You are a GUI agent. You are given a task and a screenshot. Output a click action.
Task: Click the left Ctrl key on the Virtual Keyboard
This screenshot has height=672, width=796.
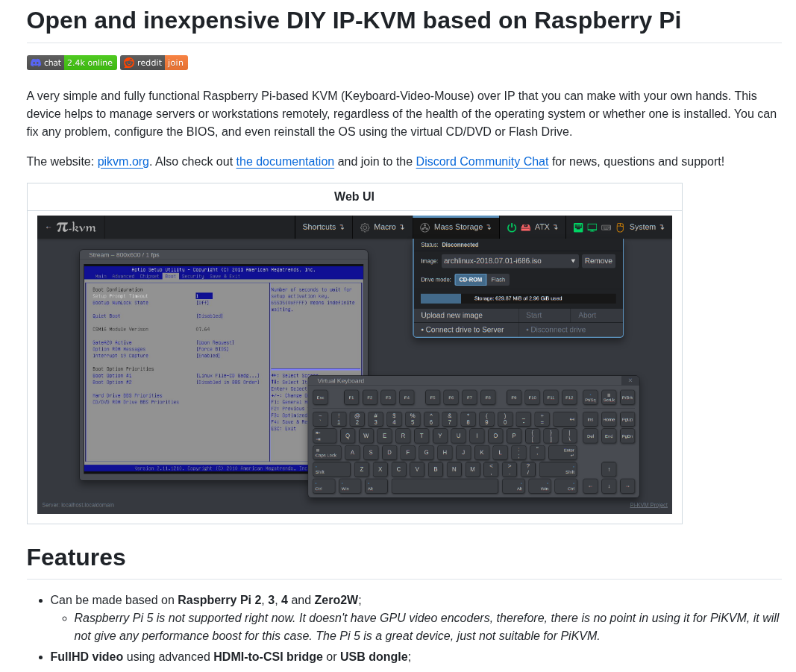[x=324, y=486]
